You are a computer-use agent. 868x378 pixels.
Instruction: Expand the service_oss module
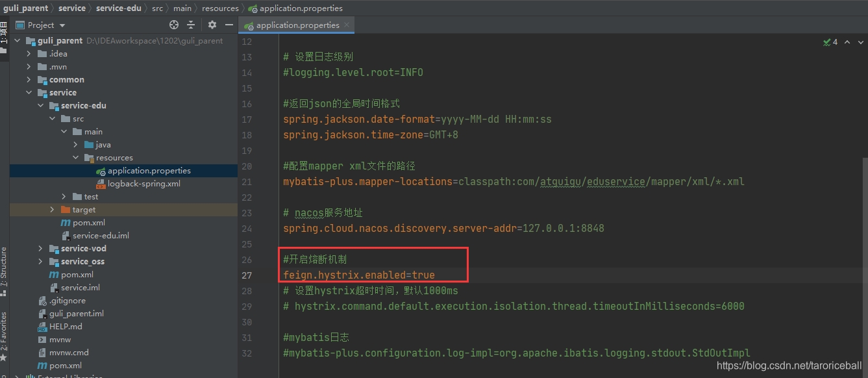click(40, 261)
